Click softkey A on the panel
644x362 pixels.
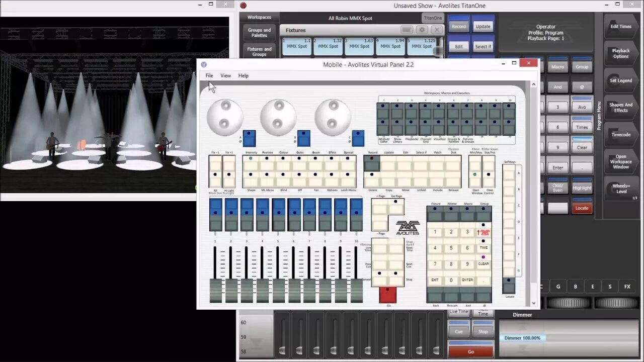click(x=509, y=173)
